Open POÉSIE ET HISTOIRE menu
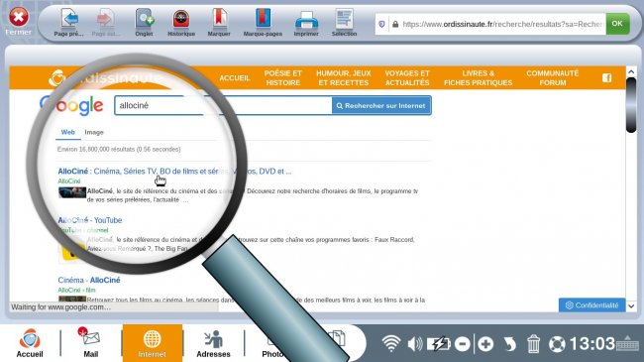644x362 pixels. point(283,78)
